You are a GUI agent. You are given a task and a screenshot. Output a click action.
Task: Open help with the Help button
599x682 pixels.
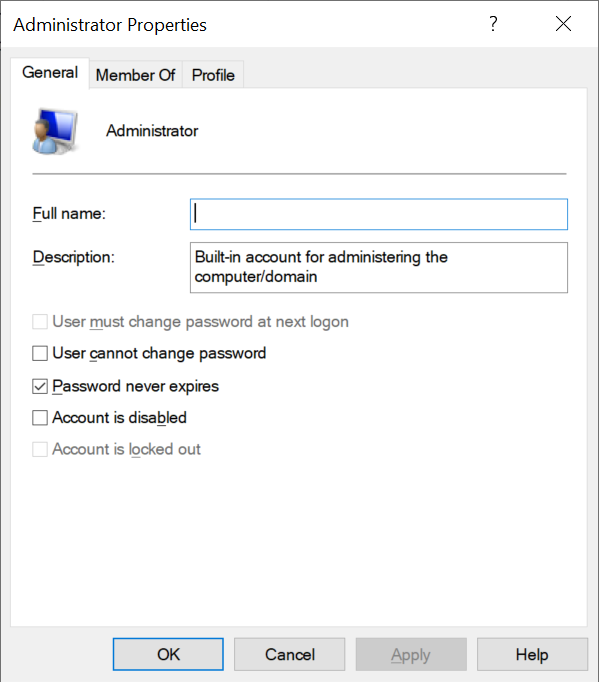pos(532,654)
